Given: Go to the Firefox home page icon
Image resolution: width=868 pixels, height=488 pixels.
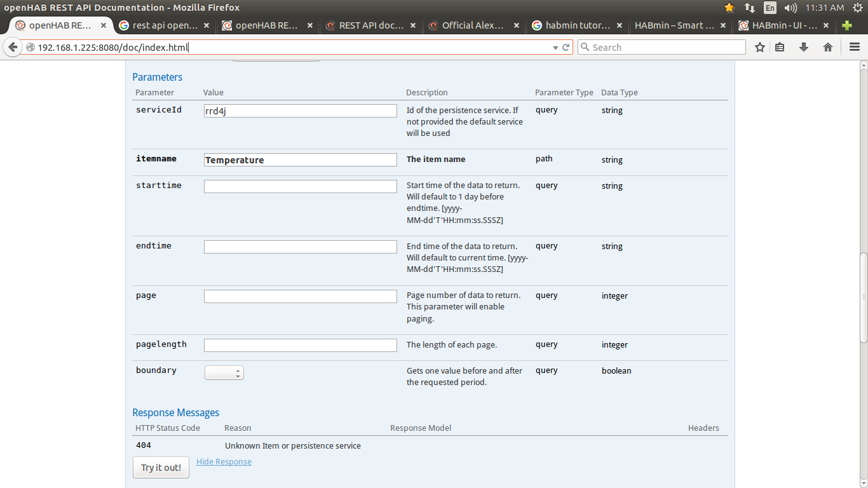Looking at the screenshot, I should point(828,47).
